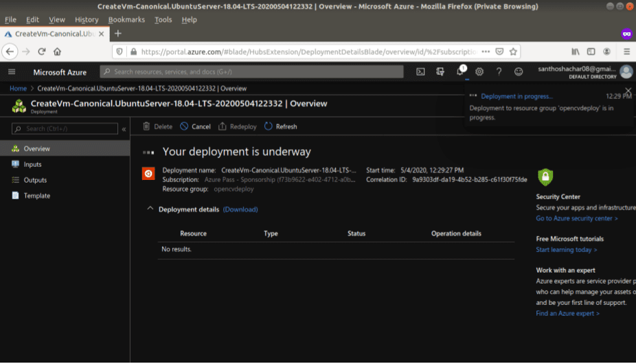Screen dimensions: 636x364
Task: Click the Save to Pocket icon
Action: (x=500, y=52)
